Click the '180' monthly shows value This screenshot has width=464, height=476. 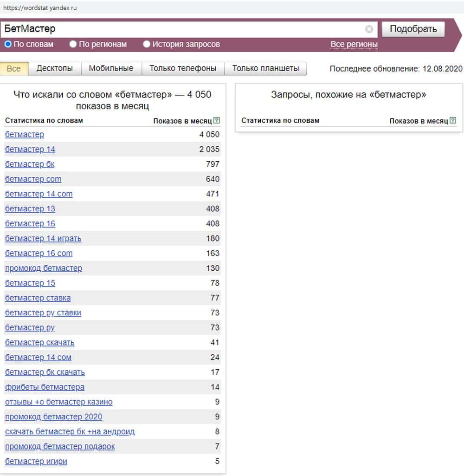(x=213, y=239)
